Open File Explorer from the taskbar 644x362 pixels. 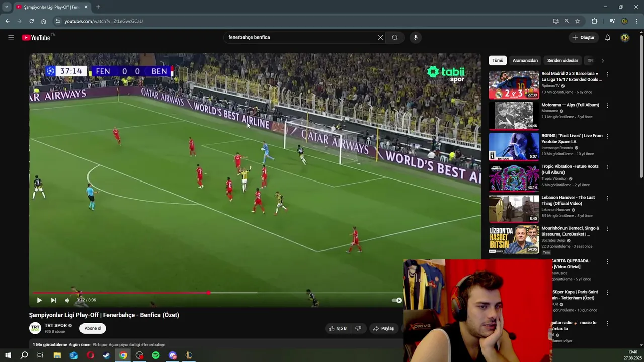[x=57, y=355]
